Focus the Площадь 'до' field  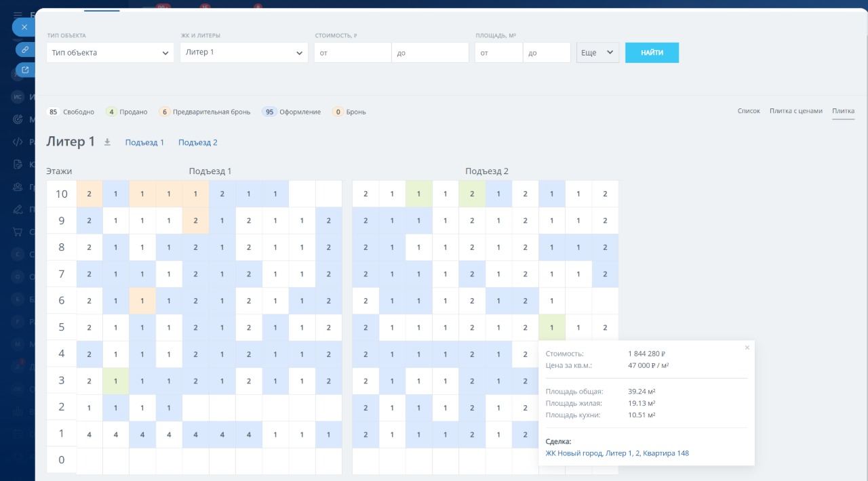[x=547, y=52]
